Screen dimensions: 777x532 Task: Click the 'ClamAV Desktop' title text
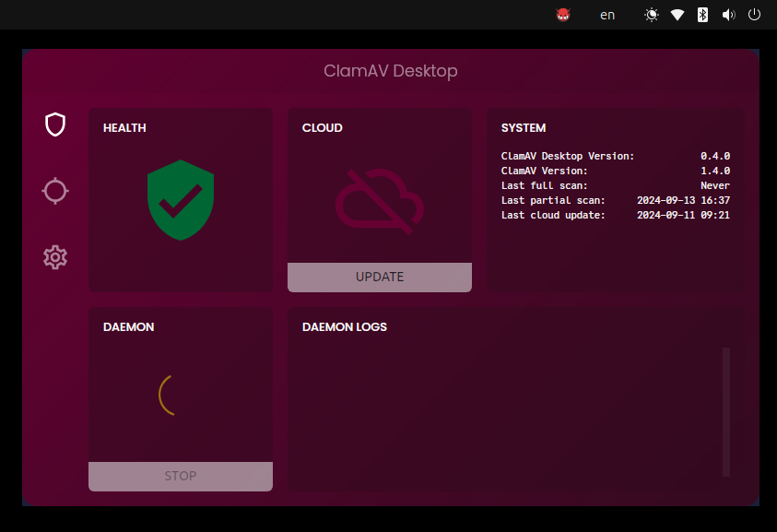click(391, 71)
